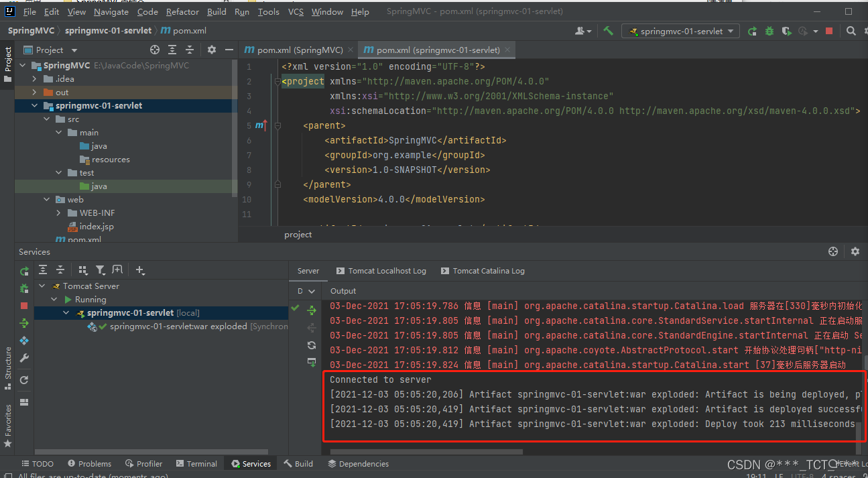Screen dimensions: 868x478
Task: Click Scroll to End icon beside Output
Action: point(312,362)
